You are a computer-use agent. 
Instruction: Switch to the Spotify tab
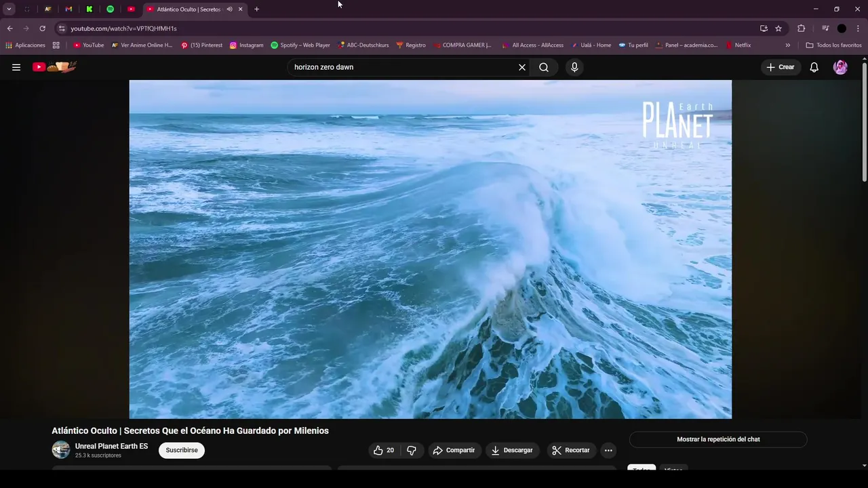tap(110, 9)
